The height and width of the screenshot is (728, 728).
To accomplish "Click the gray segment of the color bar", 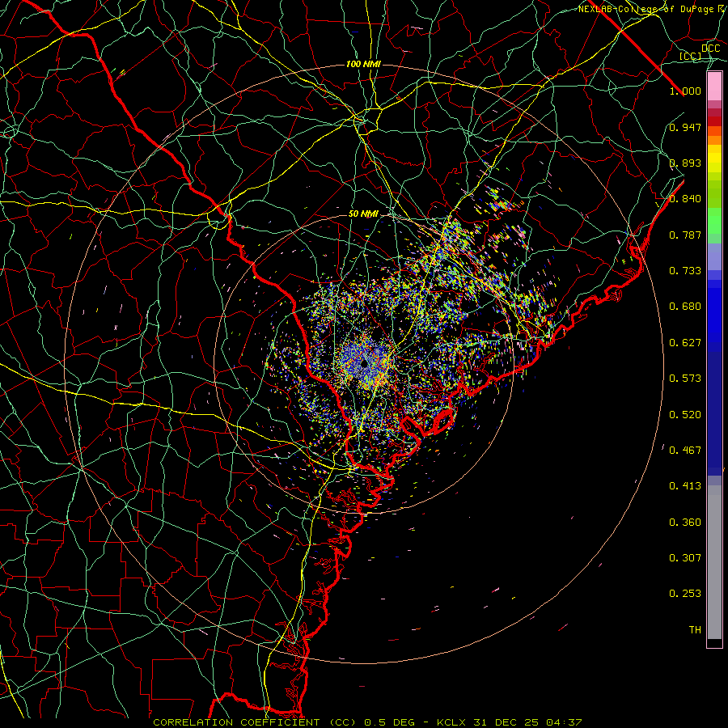I will point(714,562).
